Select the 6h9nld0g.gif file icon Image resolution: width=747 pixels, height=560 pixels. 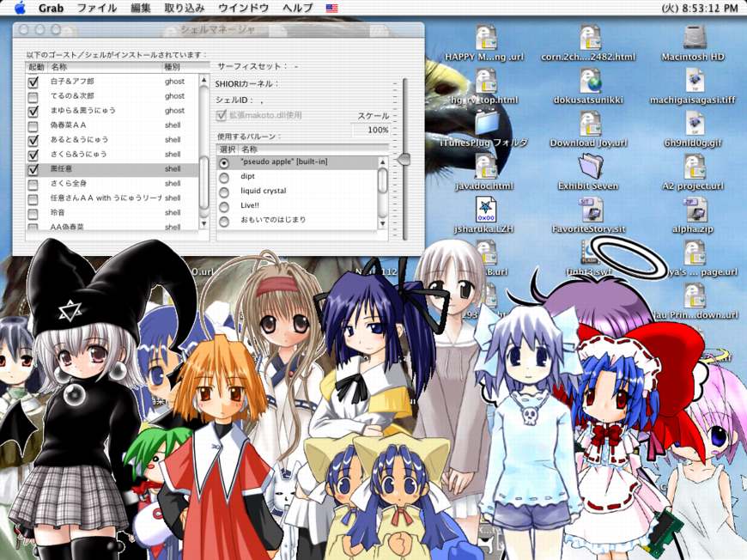[694, 124]
